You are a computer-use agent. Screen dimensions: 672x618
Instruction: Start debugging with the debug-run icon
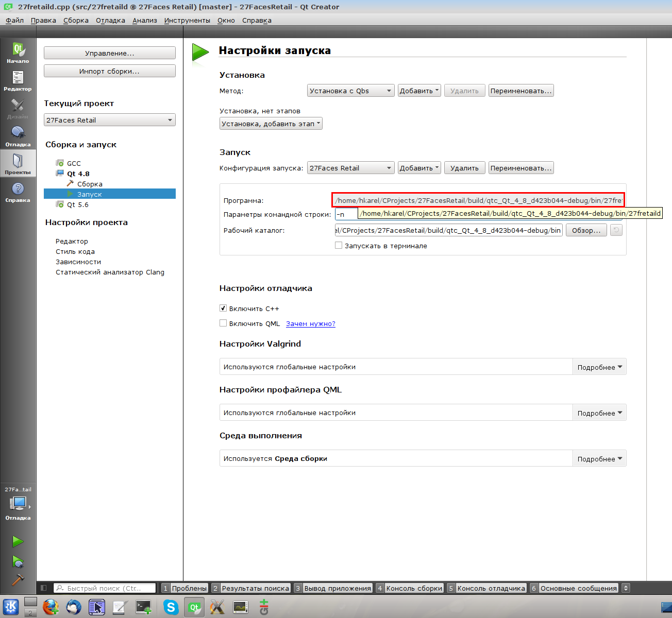[18, 561]
